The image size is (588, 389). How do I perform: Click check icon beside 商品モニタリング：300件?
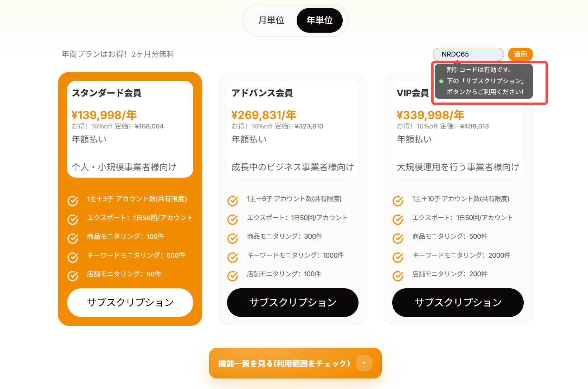click(233, 238)
